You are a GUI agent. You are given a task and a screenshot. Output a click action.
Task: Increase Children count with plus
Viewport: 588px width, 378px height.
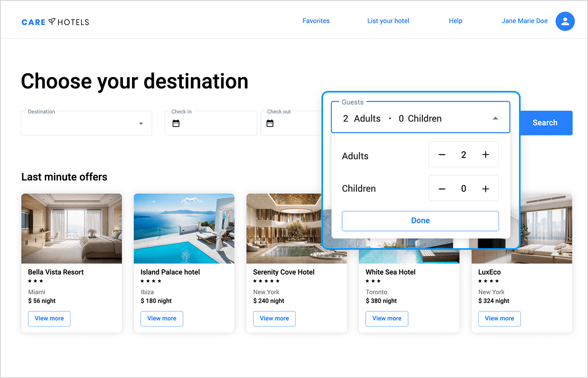click(485, 189)
